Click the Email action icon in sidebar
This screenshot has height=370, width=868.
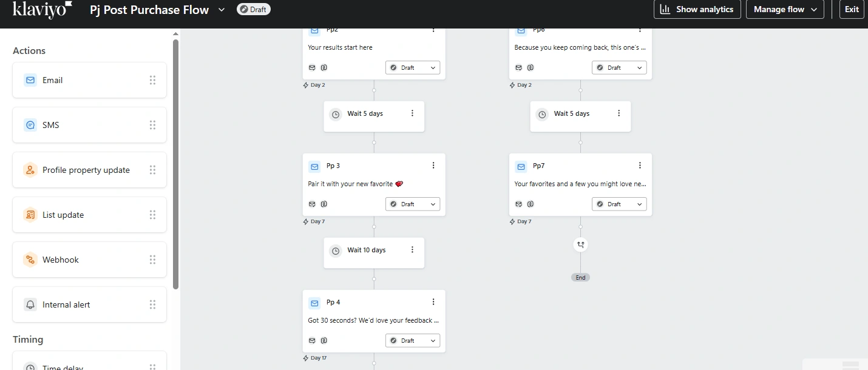30,80
